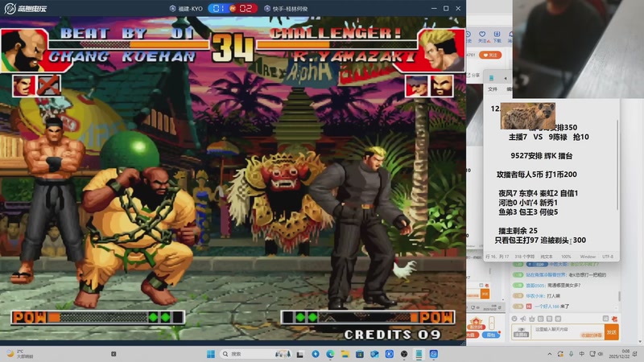
Task: Click the taskbar search box
Action: click(x=256, y=354)
